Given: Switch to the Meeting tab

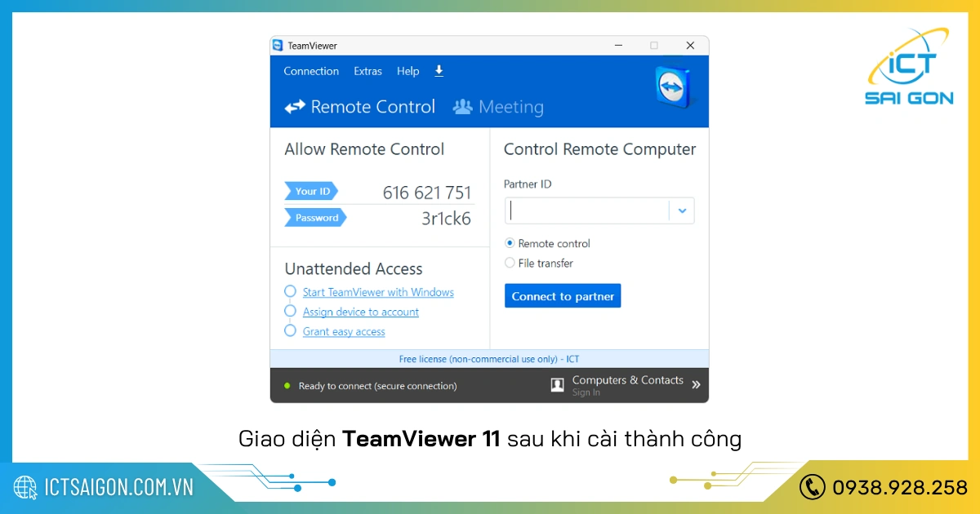Looking at the screenshot, I should 498,107.
